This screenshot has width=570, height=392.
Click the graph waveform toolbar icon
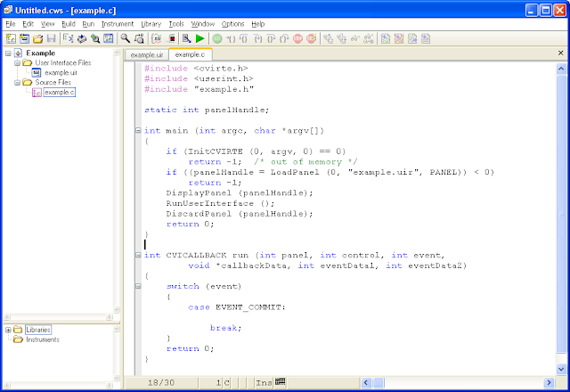[157, 38]
